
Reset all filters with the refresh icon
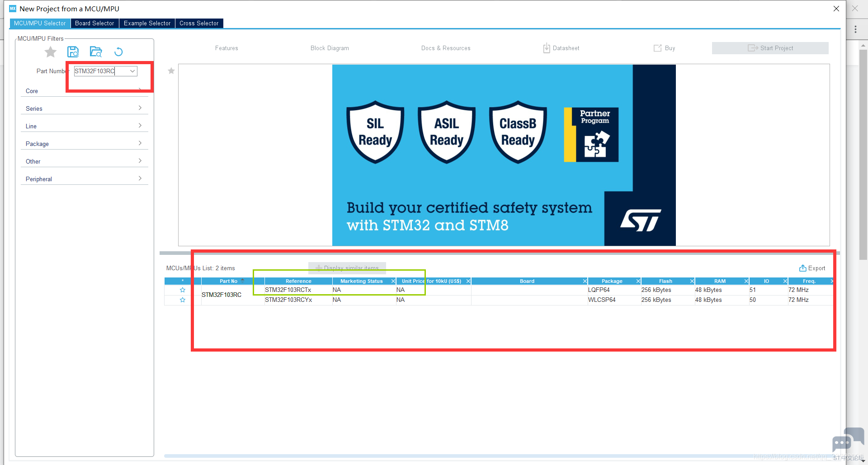click(x=118, y=52)
